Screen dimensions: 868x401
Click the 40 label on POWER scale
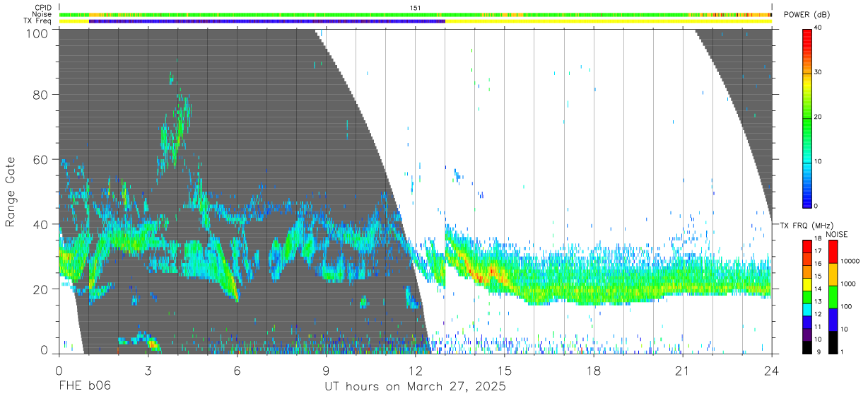coord(819,28)
